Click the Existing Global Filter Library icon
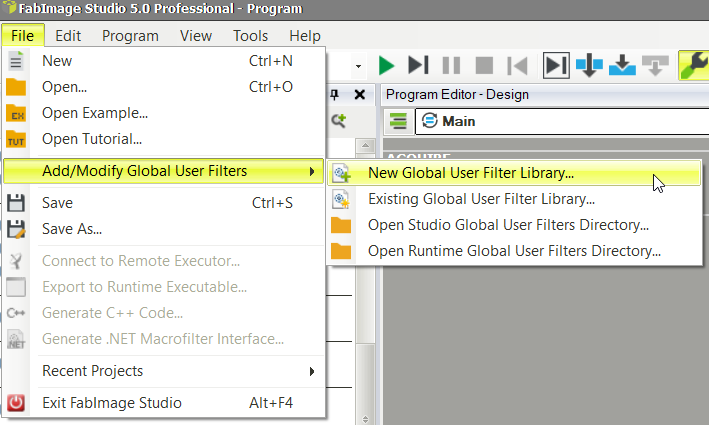The height and width of the screenshot is (425, 709). click(x=341, y=199)
